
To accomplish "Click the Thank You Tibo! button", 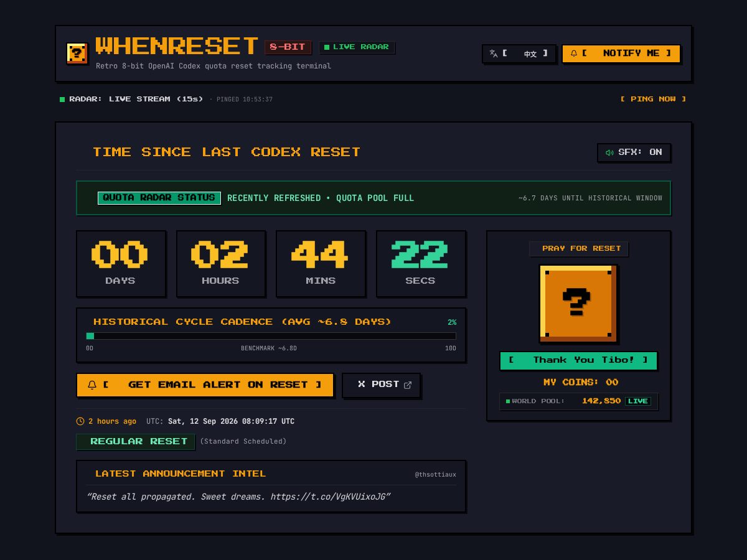I will [578, 360].
